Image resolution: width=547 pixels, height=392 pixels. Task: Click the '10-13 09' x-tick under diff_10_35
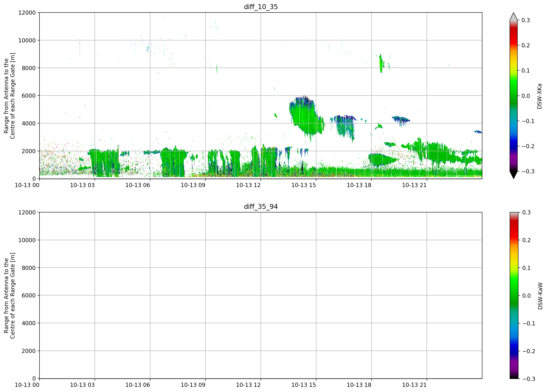[193, 185]
